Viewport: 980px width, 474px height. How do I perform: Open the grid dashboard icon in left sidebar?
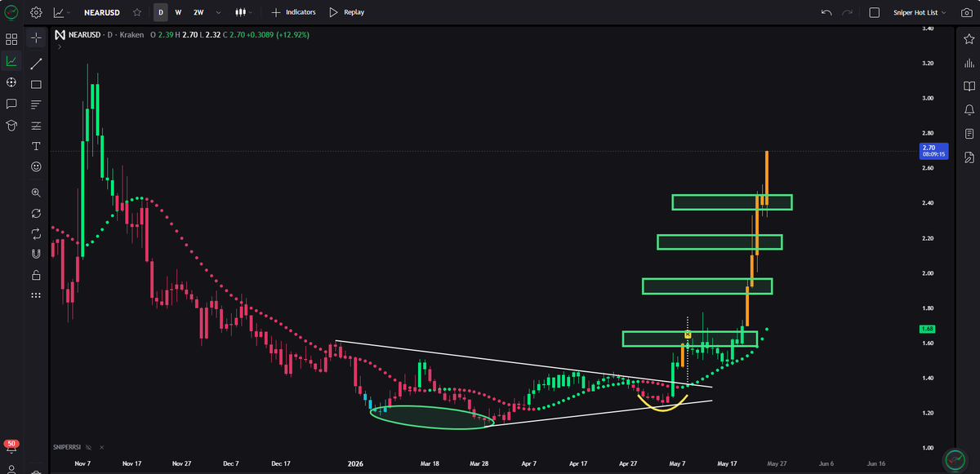click(x=11, y=39)
